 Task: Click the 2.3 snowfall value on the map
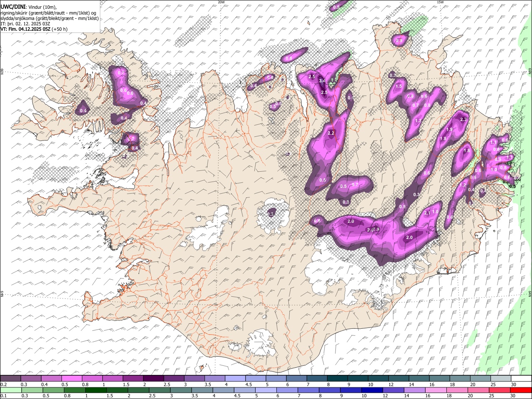point(464,119)
